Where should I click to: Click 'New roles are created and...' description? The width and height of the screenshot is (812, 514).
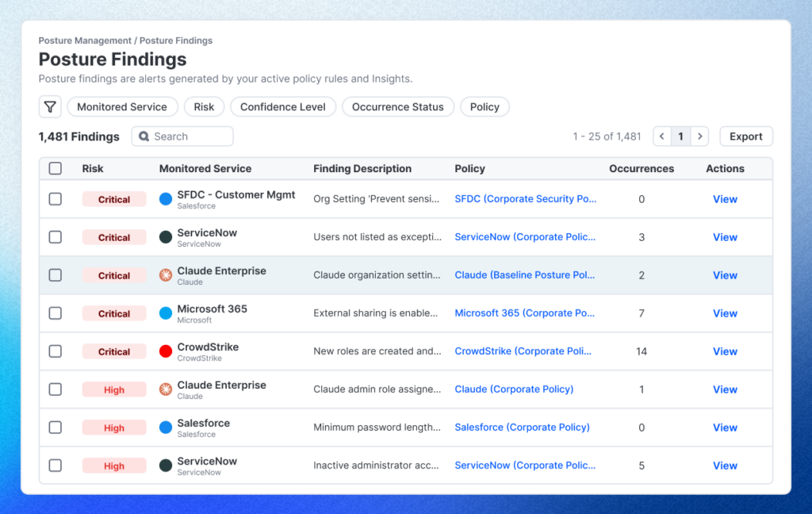tap(377, 351)
